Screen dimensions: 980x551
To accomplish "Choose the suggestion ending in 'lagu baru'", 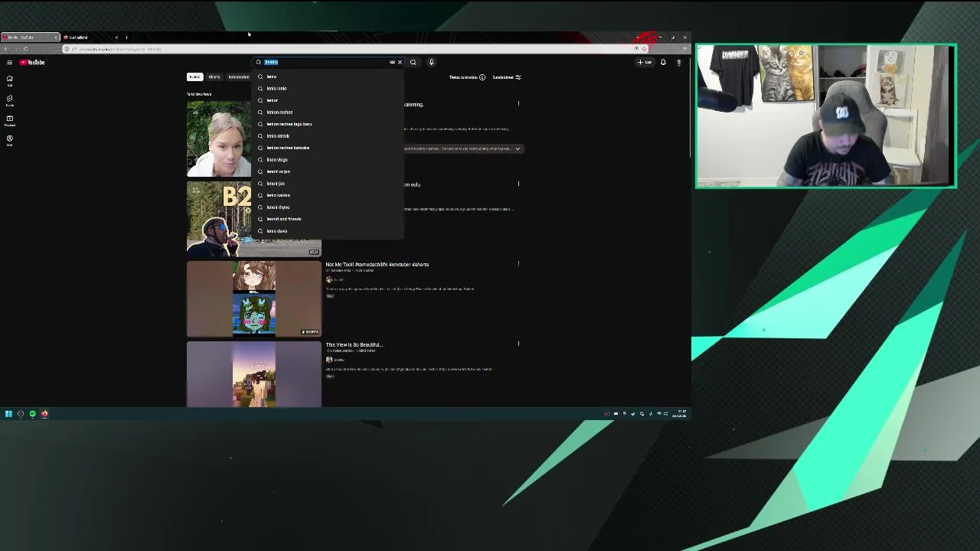I will pyautogui.click(x=328, y=124).
